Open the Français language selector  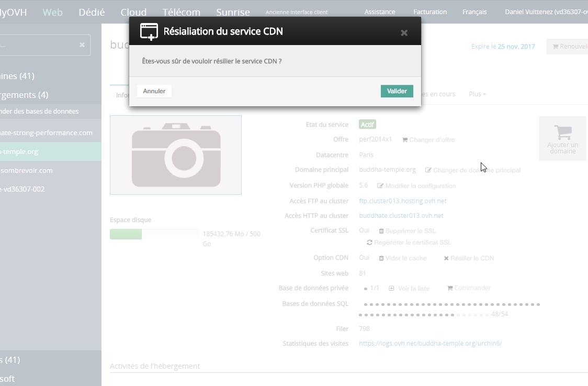[x=474, y=12]
